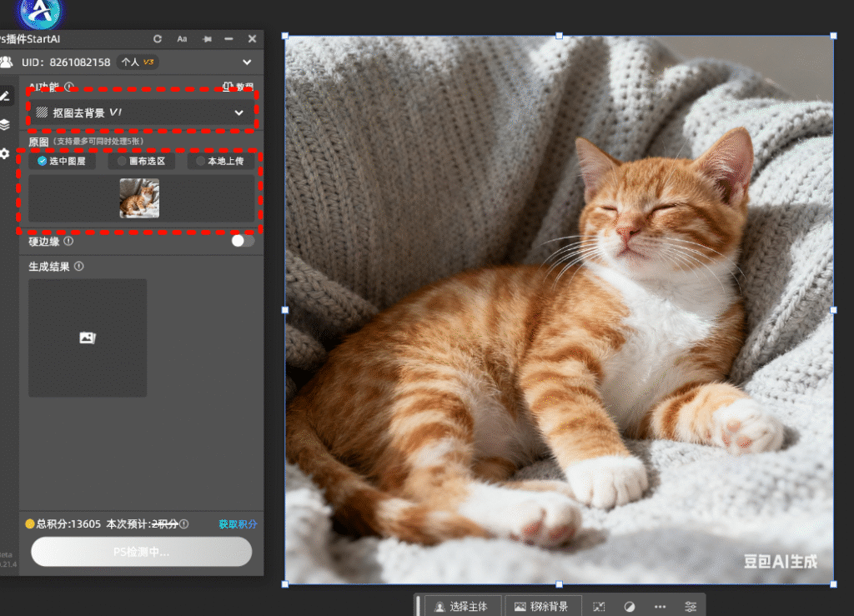Expand the account chevron next to UID

[247, 63]
